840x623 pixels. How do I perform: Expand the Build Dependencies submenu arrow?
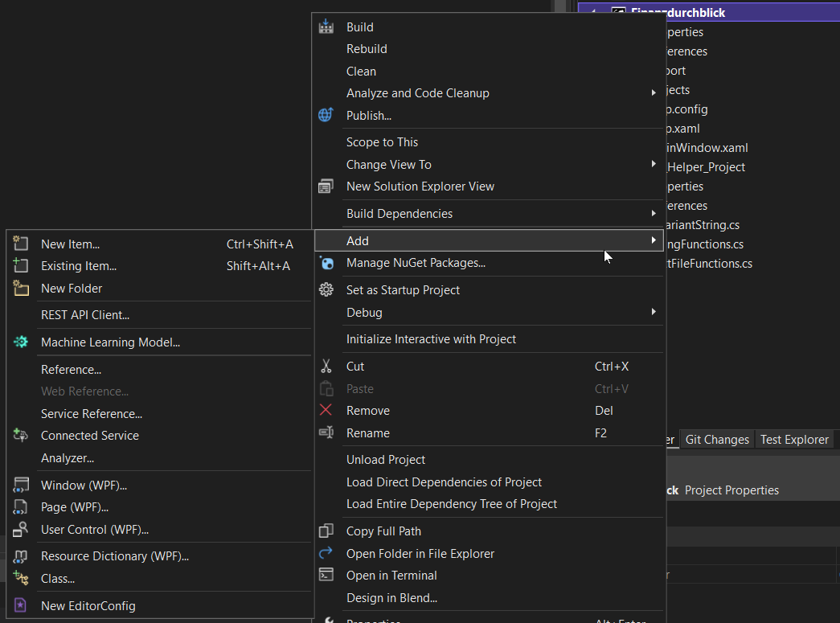coord(654,213)
